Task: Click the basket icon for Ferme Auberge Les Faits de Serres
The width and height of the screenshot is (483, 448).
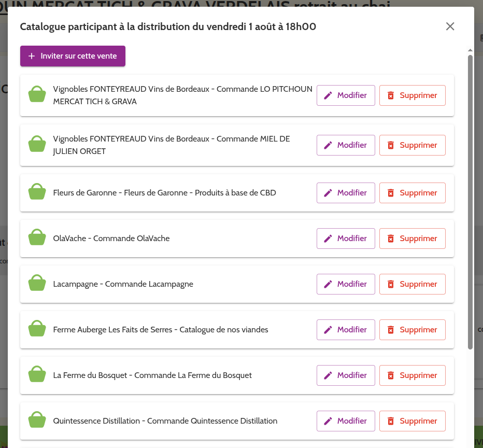Action: pos(37,330)
